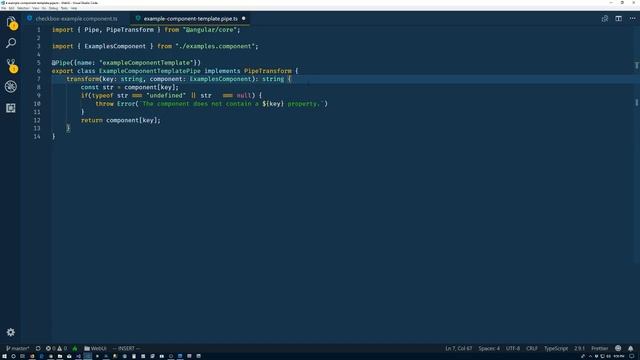This screenshot has height=360, width=640.
Task: Close the unsaved pipe.ts tab via dot
Action: tap(244, 19)
